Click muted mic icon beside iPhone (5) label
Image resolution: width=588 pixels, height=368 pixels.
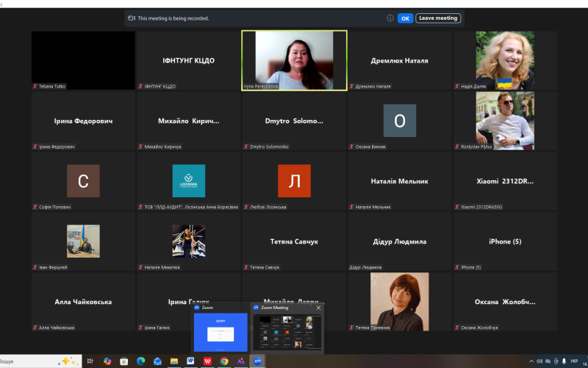coord(457,267)
